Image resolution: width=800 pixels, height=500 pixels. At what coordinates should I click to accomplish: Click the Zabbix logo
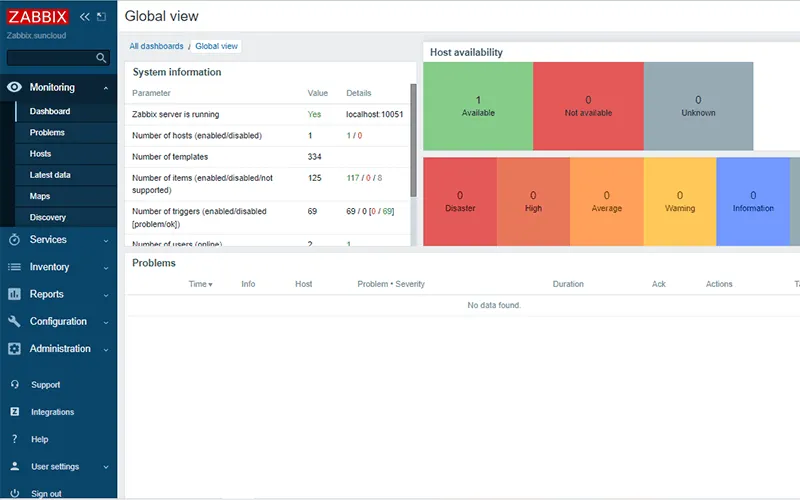pyautogui.click(x=37, y=17)
